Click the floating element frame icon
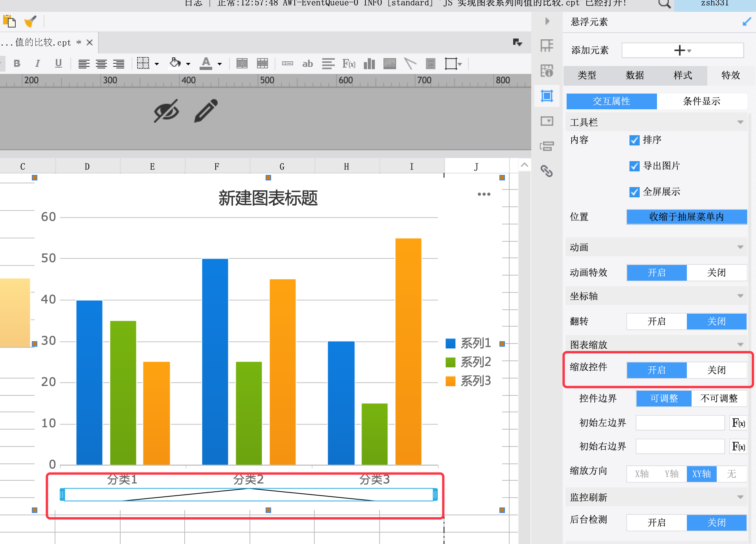Image resolution: width=756 pixels, height=544 pixels. click(451, 63)
